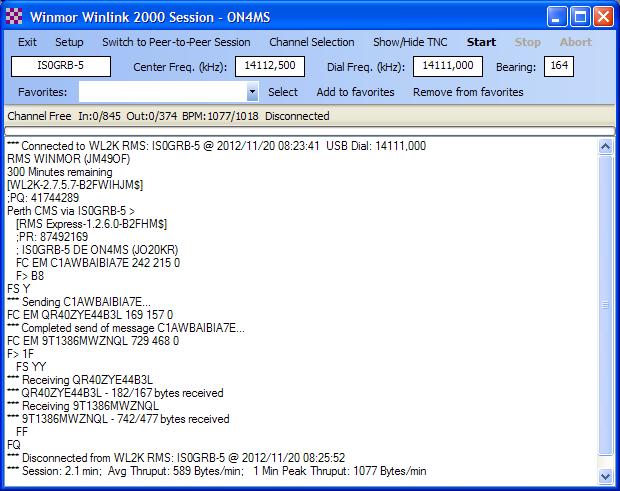Click the scroll down arrow of session log
Screen dimensions: 620x491
pyautogui.click(x=605, y=476)
